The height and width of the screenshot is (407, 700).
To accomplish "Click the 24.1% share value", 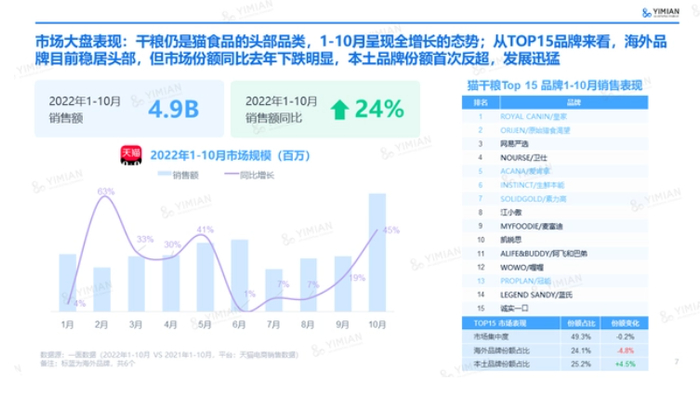I will click(x=580, y=351).
